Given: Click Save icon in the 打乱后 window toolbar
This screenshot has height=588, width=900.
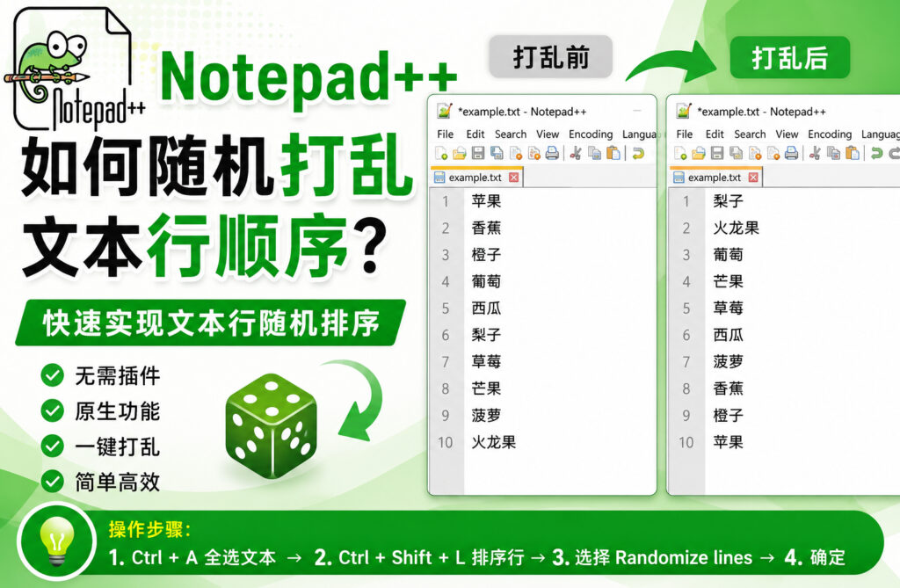Looking at the screenshot, I should point(717,153).
